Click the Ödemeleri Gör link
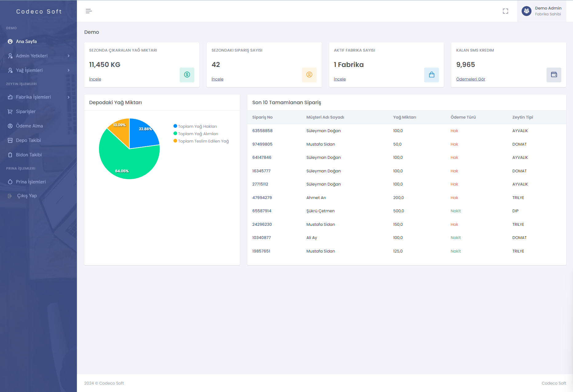Screen dimensions: 573x392 click(471, 79)
